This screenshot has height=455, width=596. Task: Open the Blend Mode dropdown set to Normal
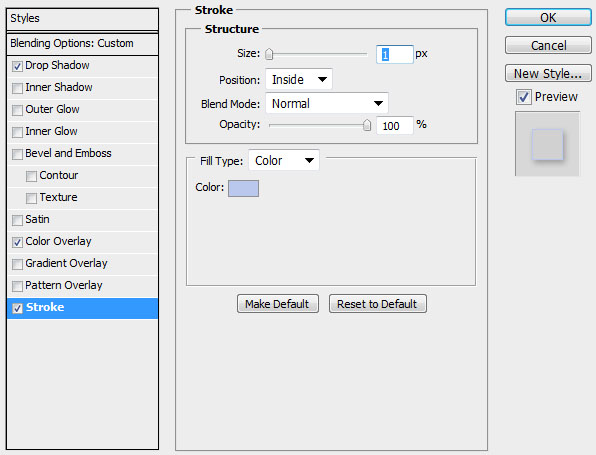327,103
